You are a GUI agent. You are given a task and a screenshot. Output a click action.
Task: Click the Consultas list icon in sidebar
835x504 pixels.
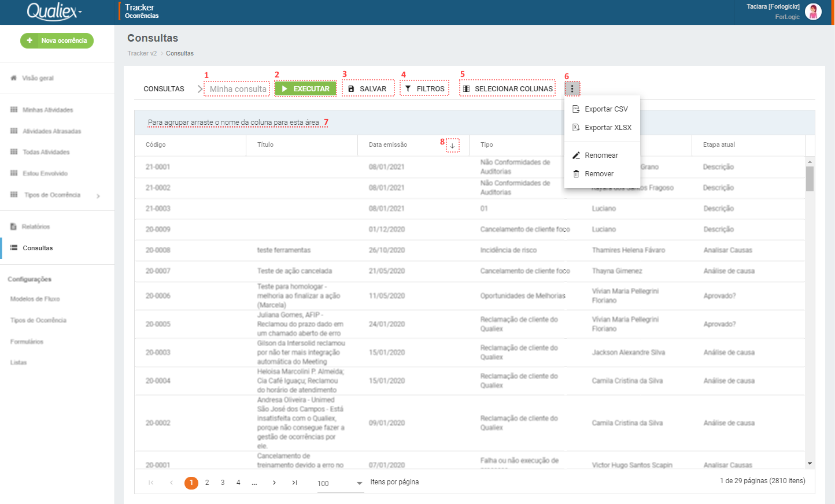pyautogui.click(x=14, y=248)
